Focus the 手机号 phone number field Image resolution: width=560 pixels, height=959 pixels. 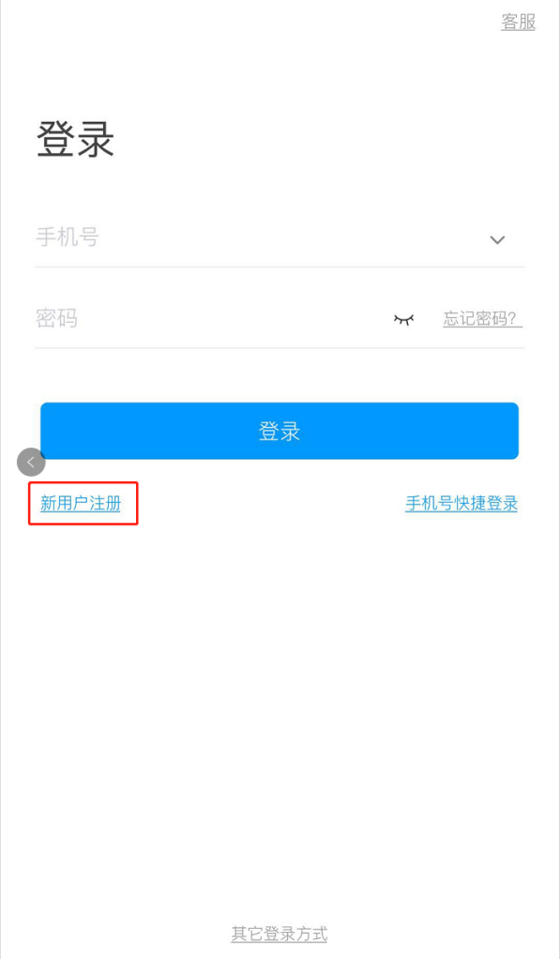click(257, 237)
